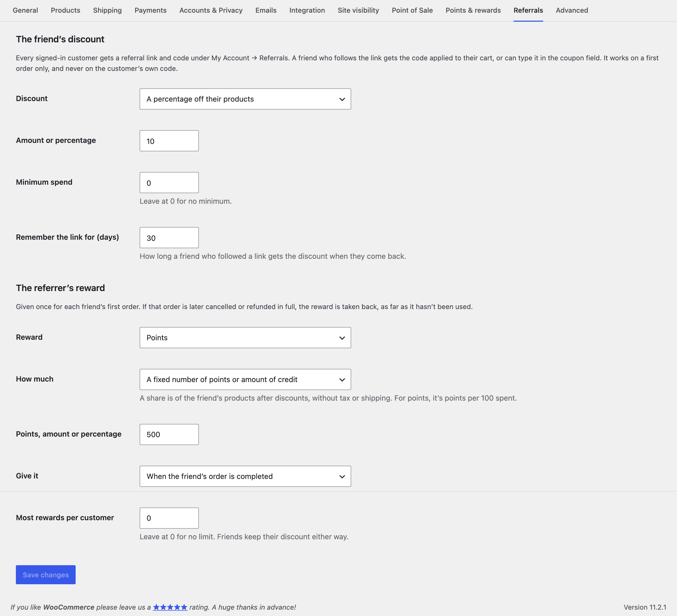Click the Reward field label
The image size is (677, 616).
29,337
